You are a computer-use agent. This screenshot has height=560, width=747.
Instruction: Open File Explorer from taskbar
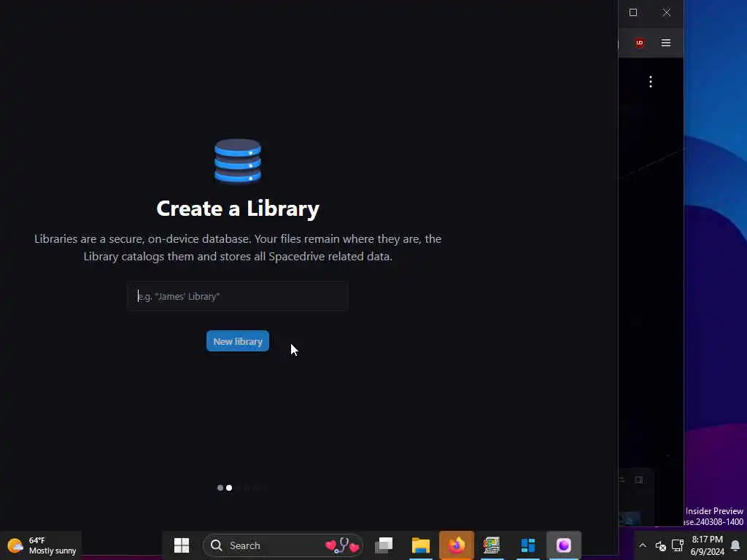point(421,545)
